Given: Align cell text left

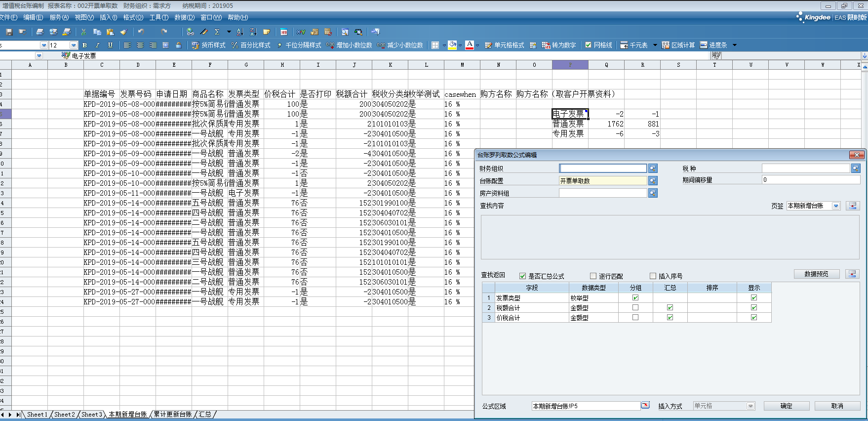Looking at the screenshot, I should [127, 45].
